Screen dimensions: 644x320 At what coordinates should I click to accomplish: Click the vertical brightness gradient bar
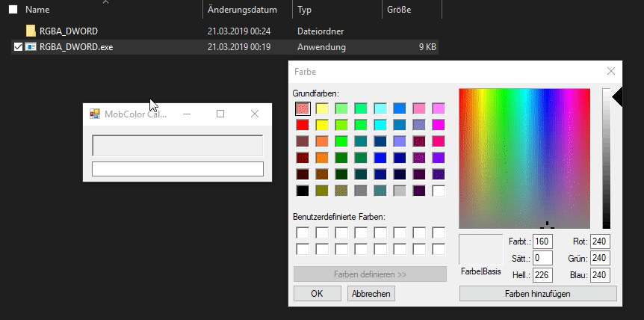pos(606,159)
